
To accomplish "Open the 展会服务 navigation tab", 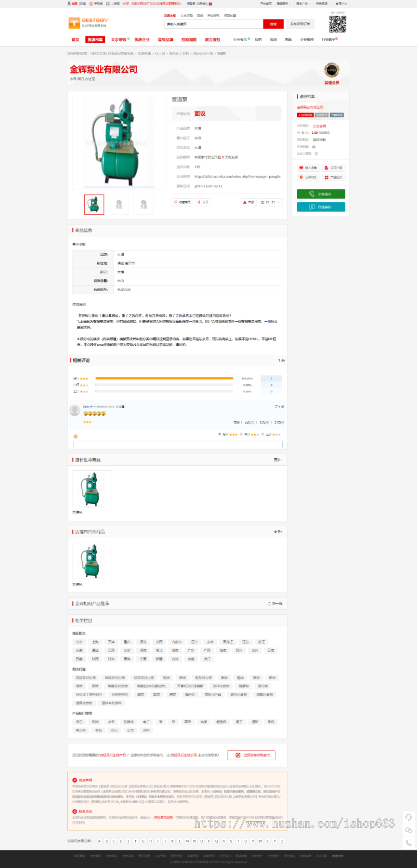I will (x=212, y=40).
